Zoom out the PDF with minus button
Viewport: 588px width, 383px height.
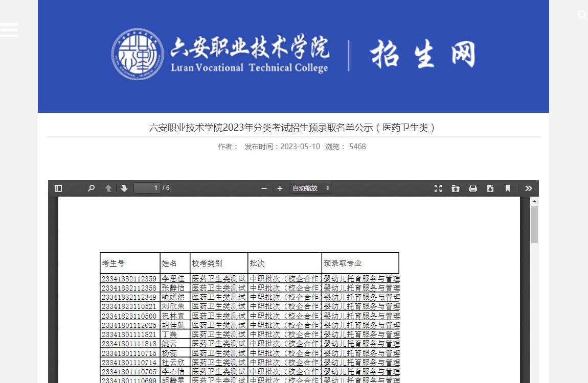[x=264, y=188]
